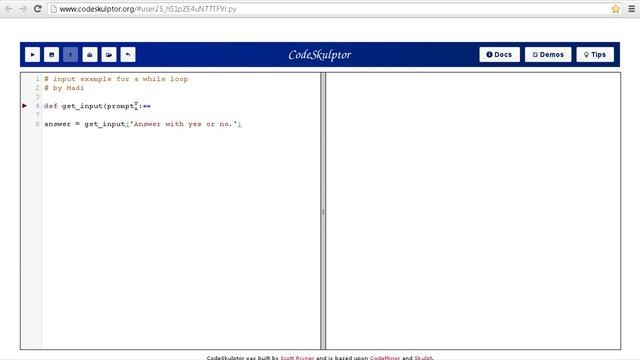Viewport: 640px width, 360px height.
Task: Open the CodeMirror footer link
Action: [385, 358]
